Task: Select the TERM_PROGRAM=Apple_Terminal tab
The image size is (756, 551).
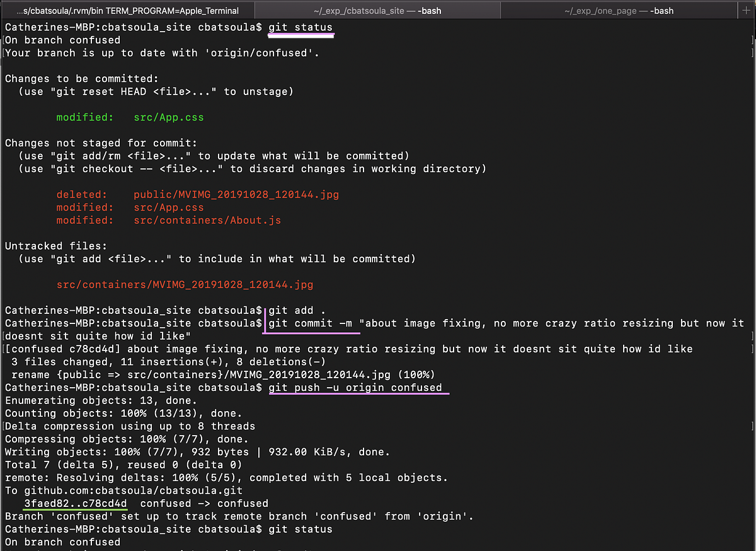Action: click(x=126, y=10)
